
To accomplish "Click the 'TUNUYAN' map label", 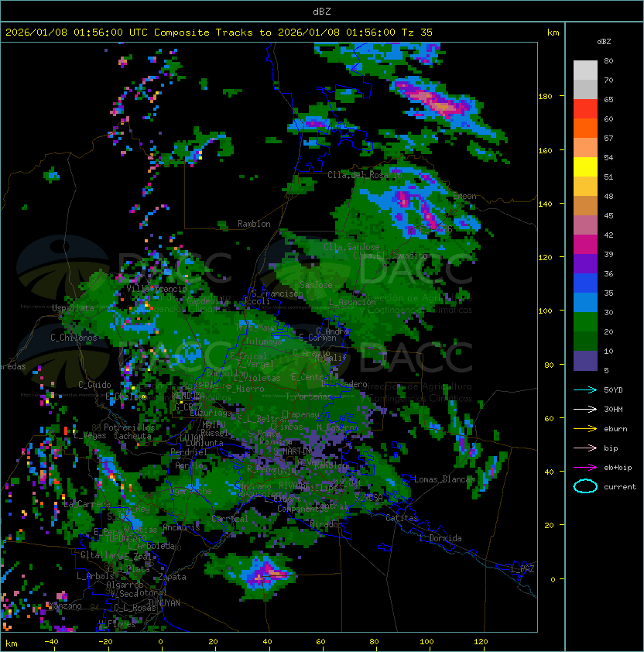I will 164,603.
